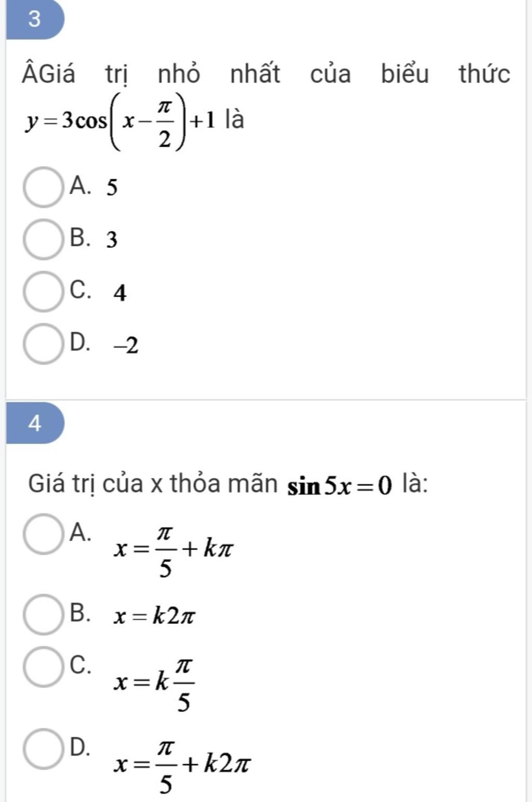Click the value -2 answer label
This screenshot has height=802, width=532.
click(127, 345)
